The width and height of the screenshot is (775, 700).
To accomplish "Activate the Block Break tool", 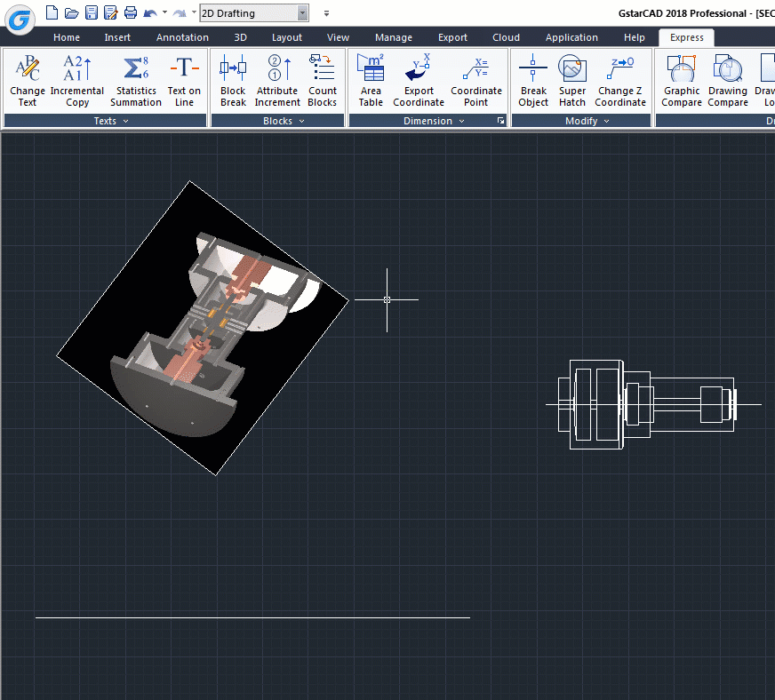I will (232, 80).
